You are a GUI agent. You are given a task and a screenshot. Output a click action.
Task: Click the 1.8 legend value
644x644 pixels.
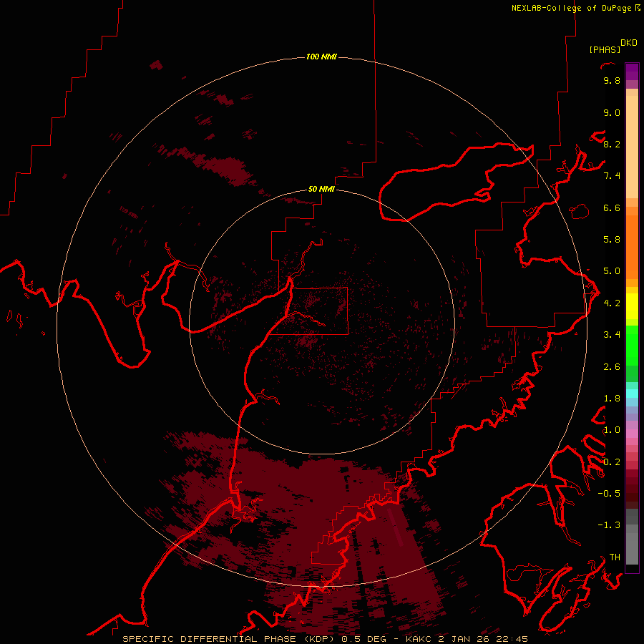[x=612, y=399]
